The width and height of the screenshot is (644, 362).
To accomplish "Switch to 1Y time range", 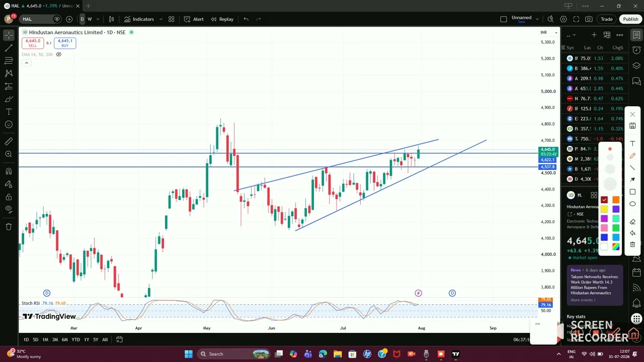I will point(87,340).
